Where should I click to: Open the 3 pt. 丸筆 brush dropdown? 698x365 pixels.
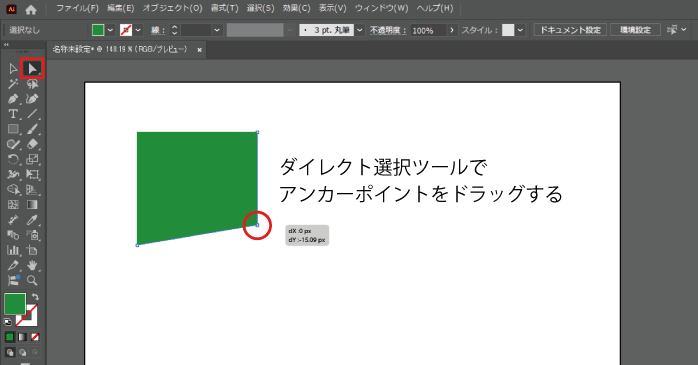(360, 30)
